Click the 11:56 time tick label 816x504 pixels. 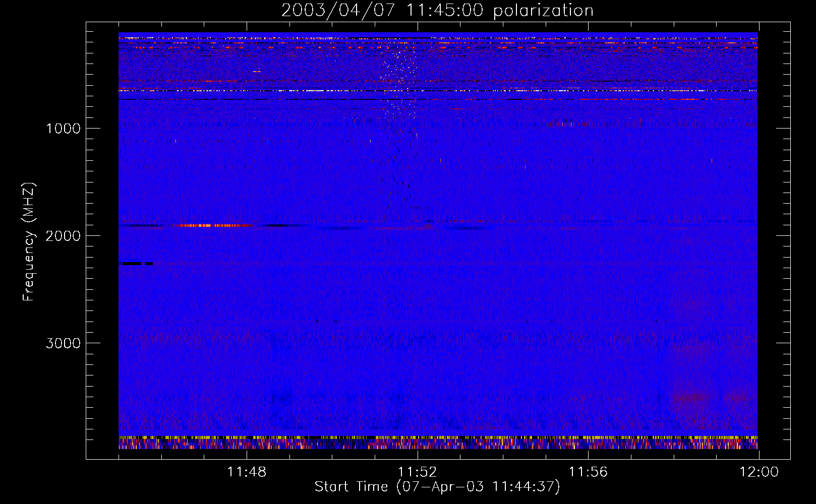click(588, 472)
